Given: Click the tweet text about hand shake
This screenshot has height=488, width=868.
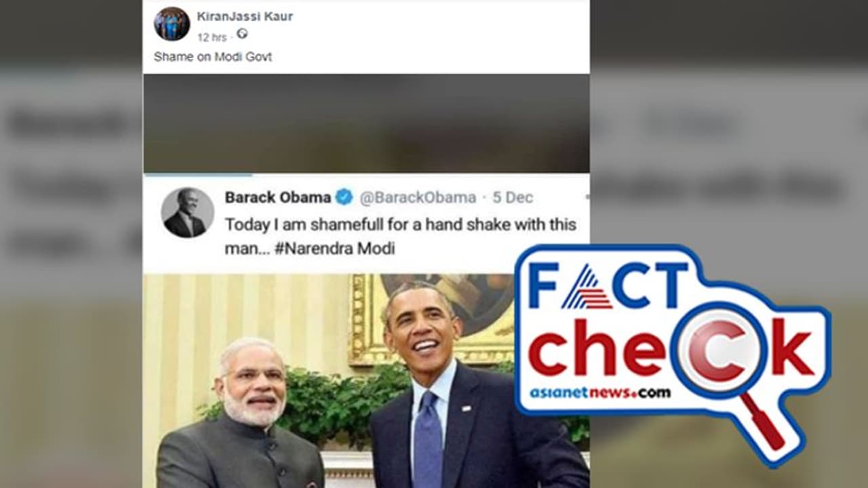Looking at the screenshot, I should click(400, 237).
